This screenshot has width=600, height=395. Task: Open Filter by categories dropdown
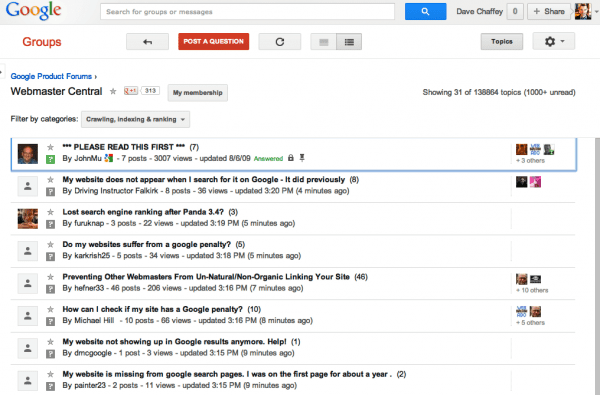tap(135, 119)
